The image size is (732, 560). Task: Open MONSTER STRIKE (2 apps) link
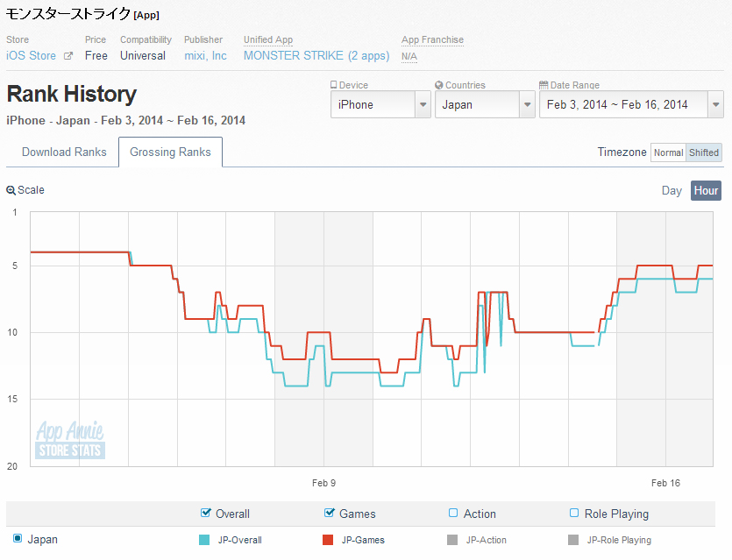(x=316, y=55)
